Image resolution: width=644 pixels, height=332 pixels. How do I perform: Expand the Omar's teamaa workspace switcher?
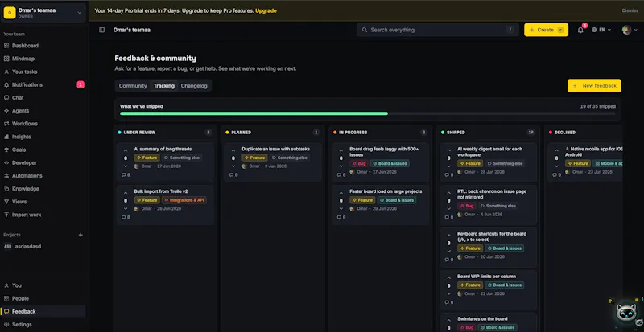[43, 13]
